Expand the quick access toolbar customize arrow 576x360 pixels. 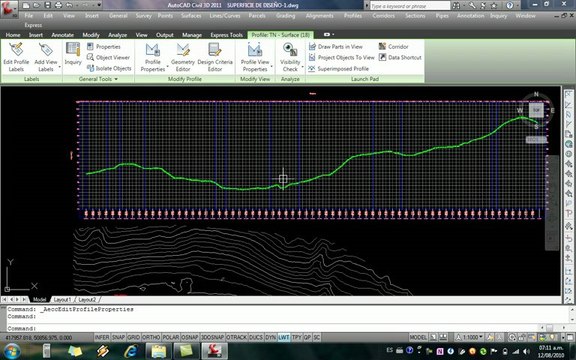point(99,6)
